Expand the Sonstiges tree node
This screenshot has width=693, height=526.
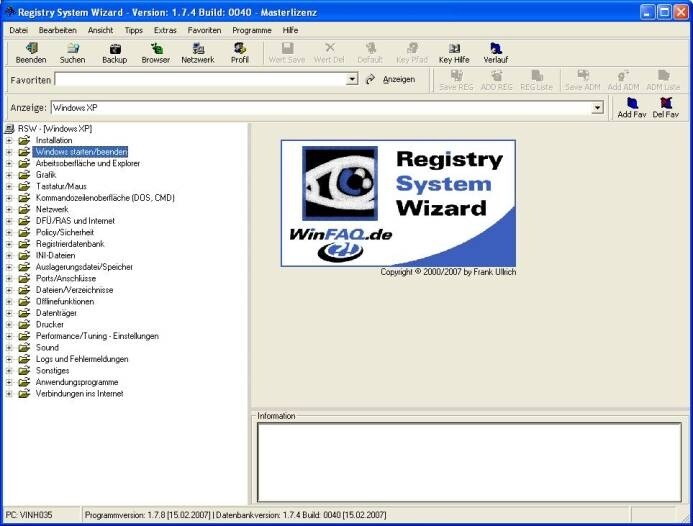point(9,370)
